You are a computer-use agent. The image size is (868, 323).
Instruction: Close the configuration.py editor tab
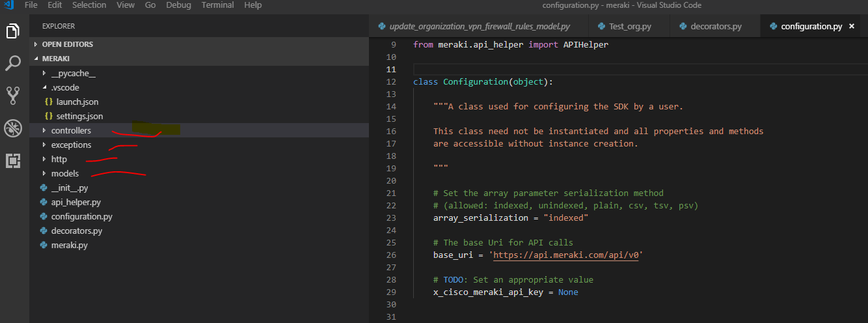(x=851, y=27)
